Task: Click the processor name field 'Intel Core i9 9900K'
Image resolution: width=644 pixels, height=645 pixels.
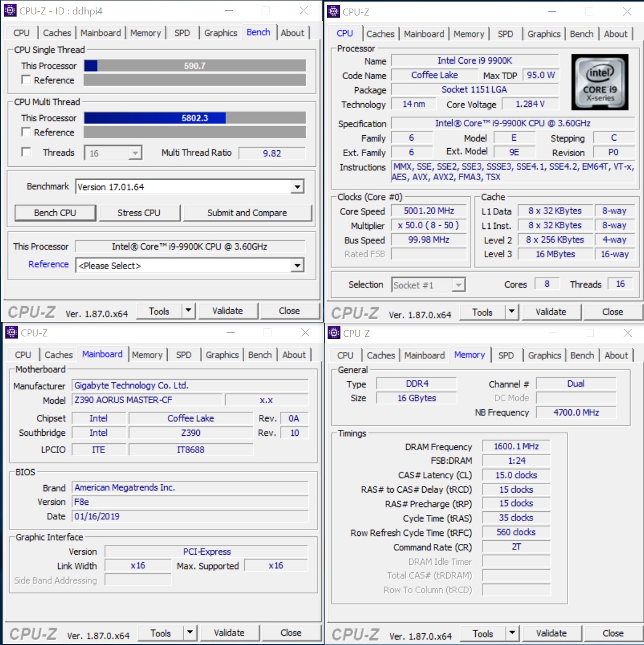Action: point(475,60)
